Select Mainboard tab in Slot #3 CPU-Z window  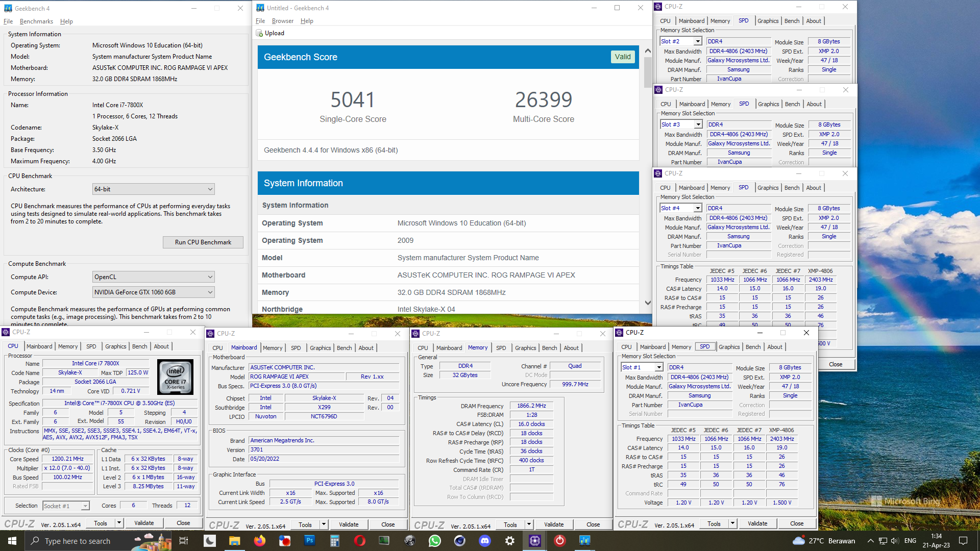tap(692, 104)
